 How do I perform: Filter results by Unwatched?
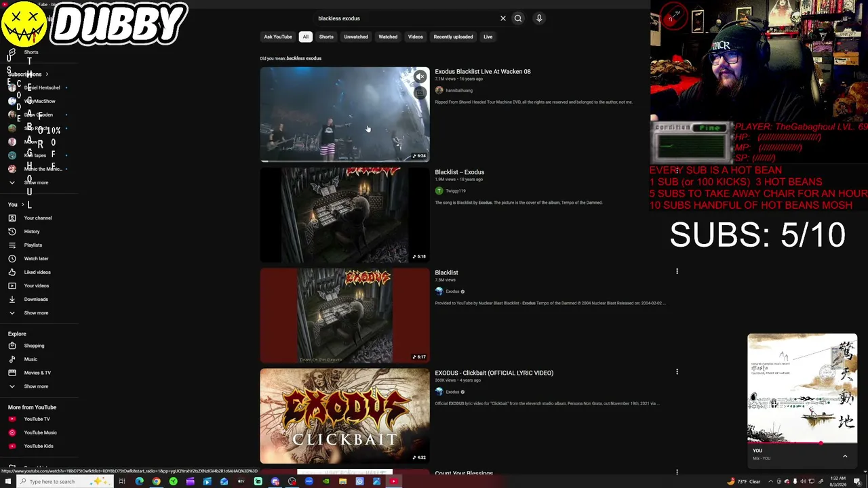click(356, 37)
